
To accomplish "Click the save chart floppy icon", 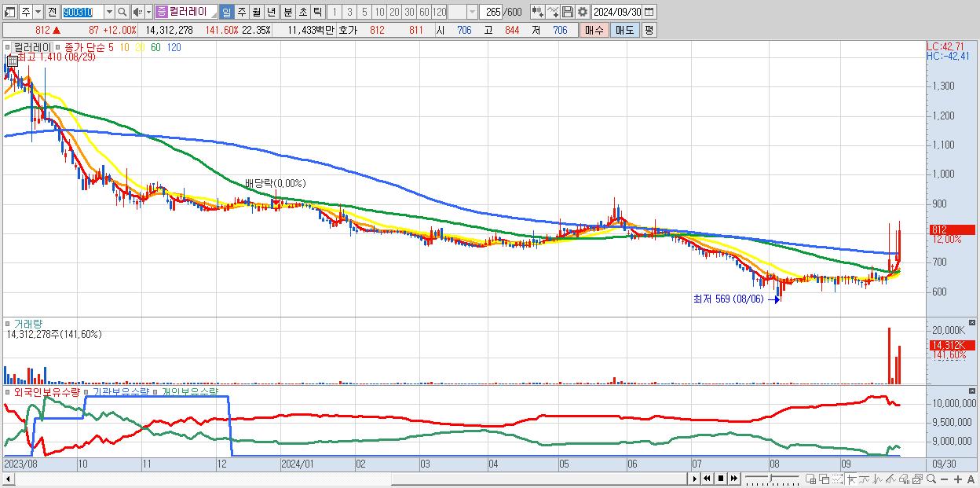I will click(568, 12).
